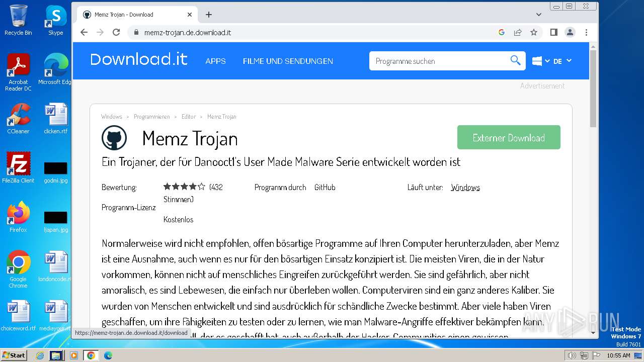Open FILME UND SENDUNGEN menu
Viewport: 644px width, 362px height.
pos(288,61)
